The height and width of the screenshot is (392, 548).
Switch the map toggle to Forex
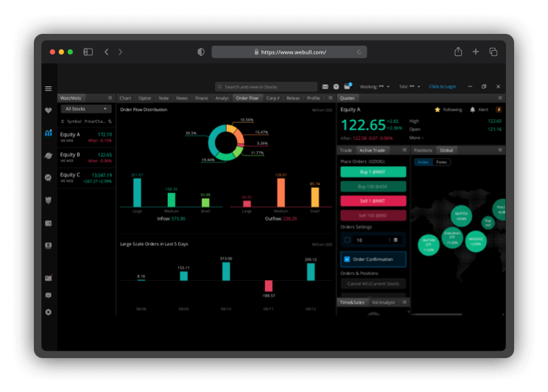441,161
